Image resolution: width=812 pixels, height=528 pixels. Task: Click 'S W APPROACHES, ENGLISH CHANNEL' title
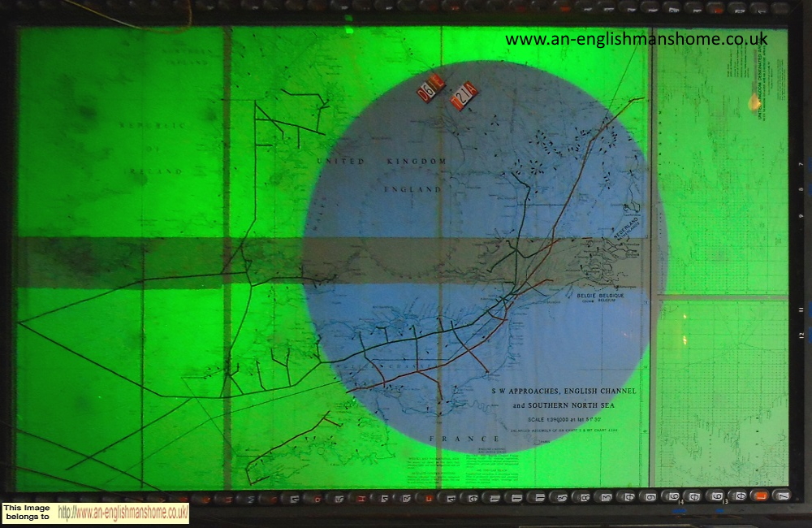(x=564, y=392)
